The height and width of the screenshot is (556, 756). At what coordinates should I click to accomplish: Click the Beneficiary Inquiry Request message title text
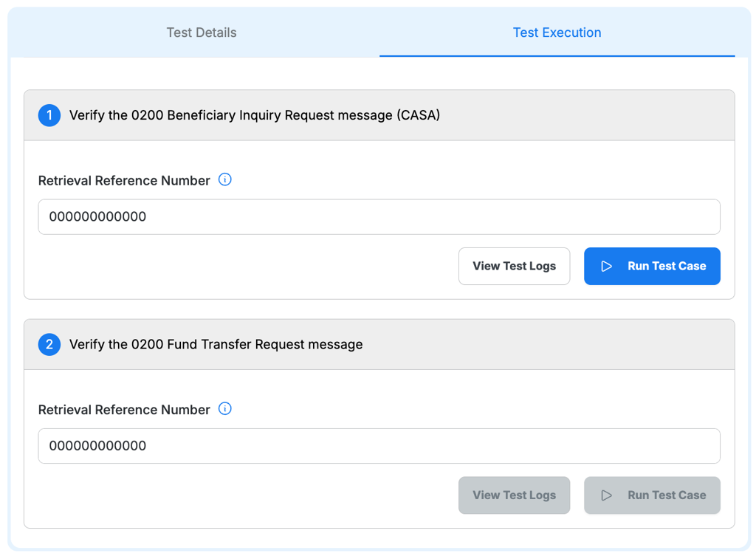[255, 115]
